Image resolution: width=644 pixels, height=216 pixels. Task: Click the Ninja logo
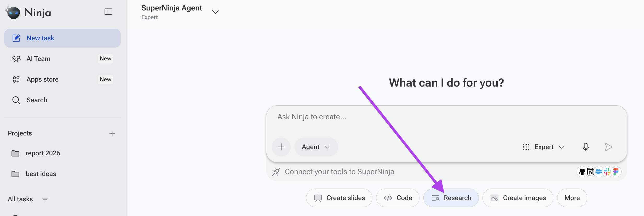(x=28, y=12)
